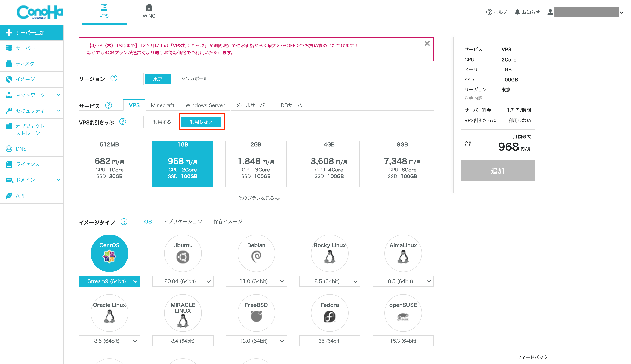This screenshot has height=364, width=631.
Task: Select the Oracle Linux image icon
Action: (109, 313)
